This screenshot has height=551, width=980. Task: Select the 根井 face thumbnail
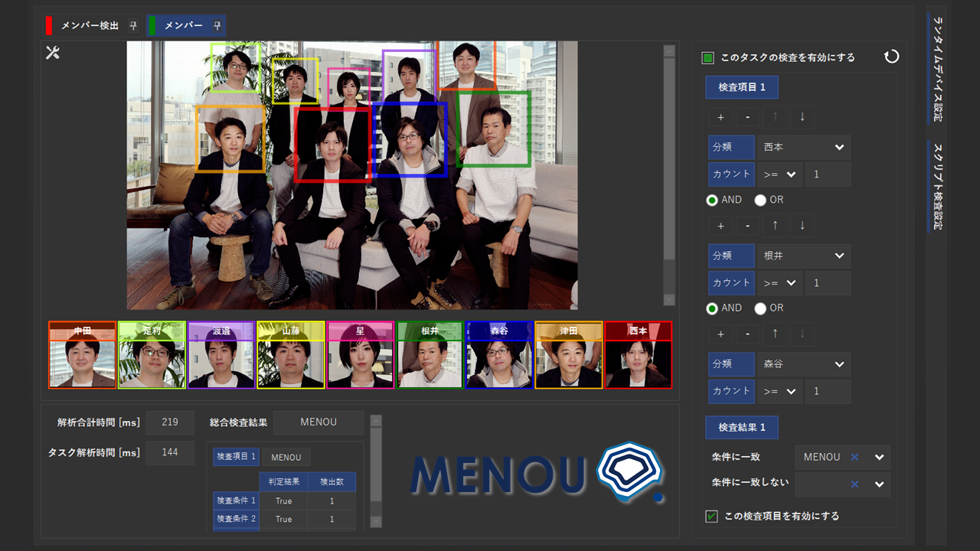pos(430,355)
